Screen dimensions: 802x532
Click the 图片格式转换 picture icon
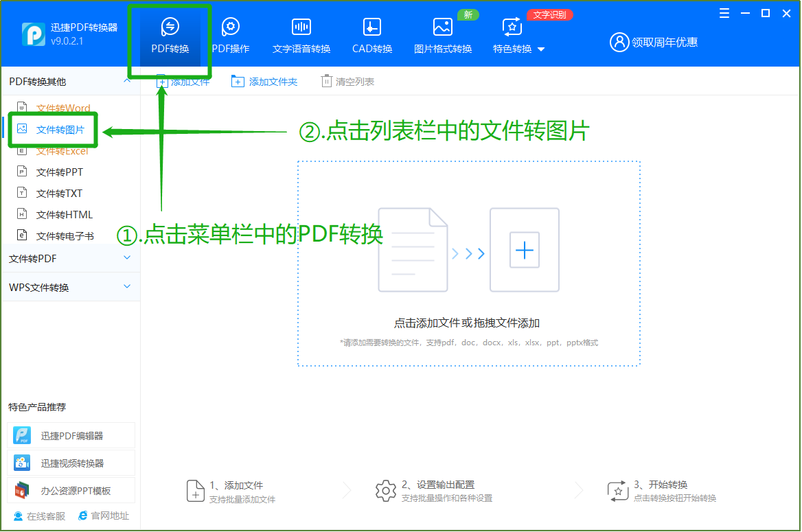click(x=442, y=27)
